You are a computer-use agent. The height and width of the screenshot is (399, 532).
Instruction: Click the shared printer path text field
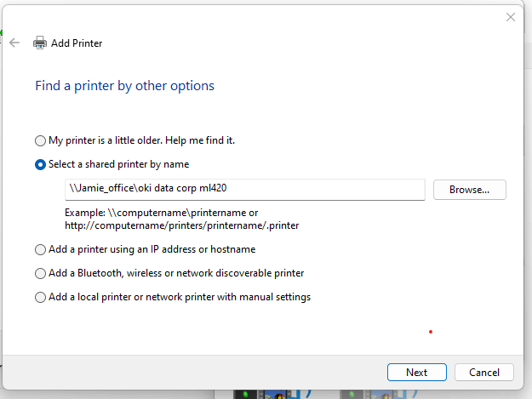(x=245, y=190)
